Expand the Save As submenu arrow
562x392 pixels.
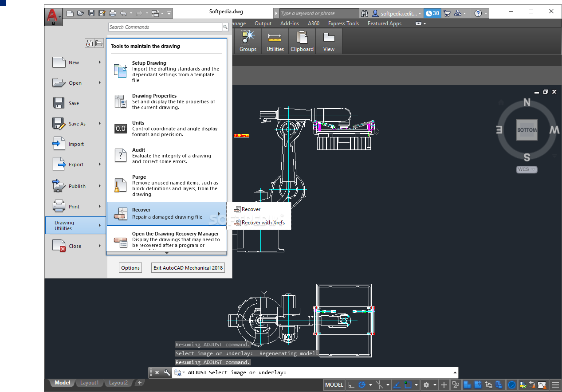100,124
